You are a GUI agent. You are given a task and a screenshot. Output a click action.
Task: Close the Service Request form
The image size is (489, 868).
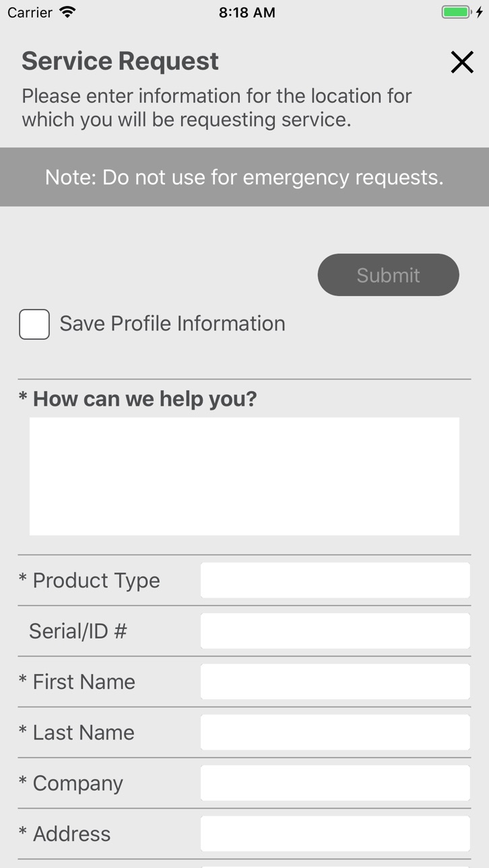[462, 62]
